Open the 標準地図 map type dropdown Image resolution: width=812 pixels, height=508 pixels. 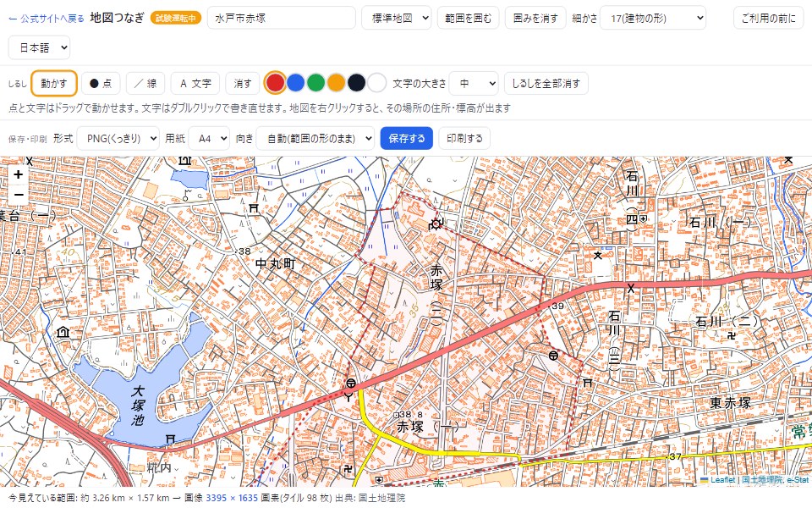pyautogui.click(x=396, y=18)
